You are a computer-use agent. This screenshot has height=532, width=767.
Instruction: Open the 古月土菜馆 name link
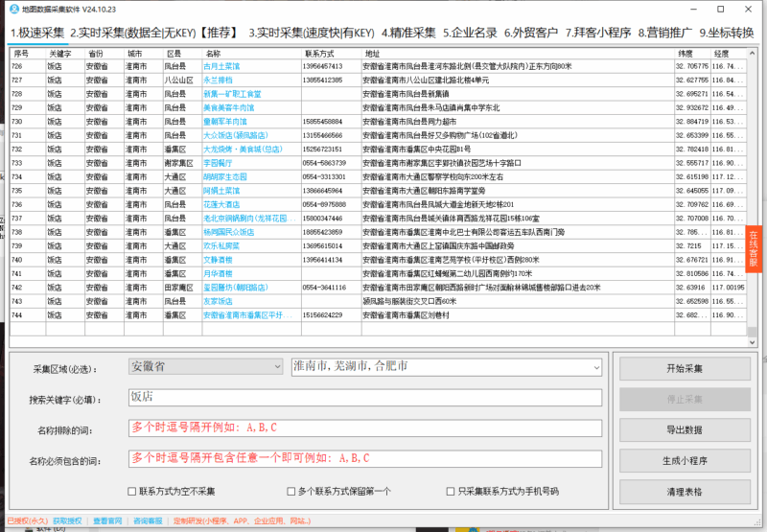coord(221,66)
